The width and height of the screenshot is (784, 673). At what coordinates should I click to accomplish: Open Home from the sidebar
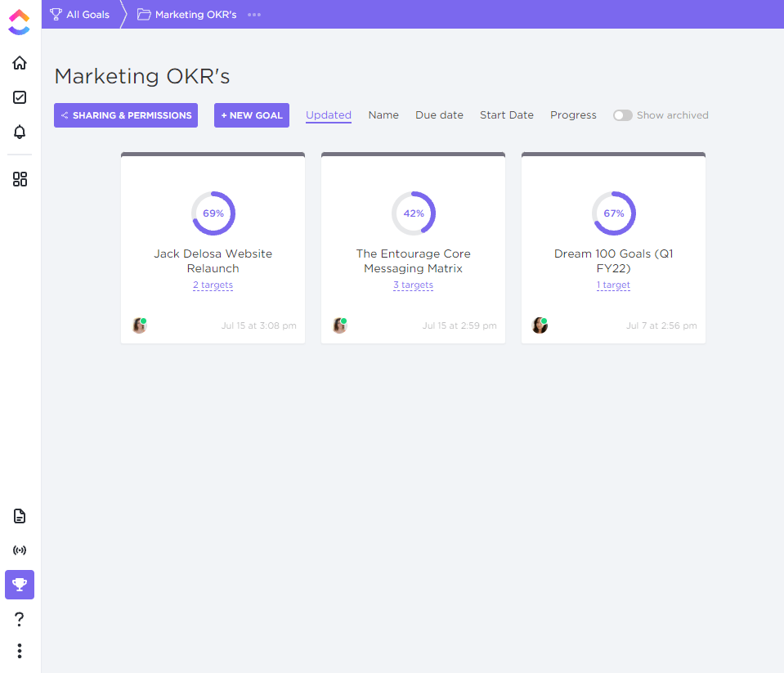pos(20,63)
